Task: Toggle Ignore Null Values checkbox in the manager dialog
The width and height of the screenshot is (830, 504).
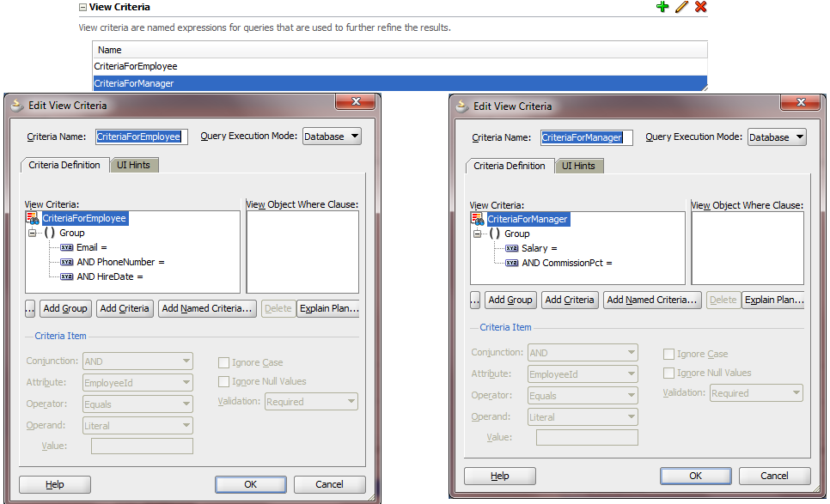Action: (x=669, y=373)
